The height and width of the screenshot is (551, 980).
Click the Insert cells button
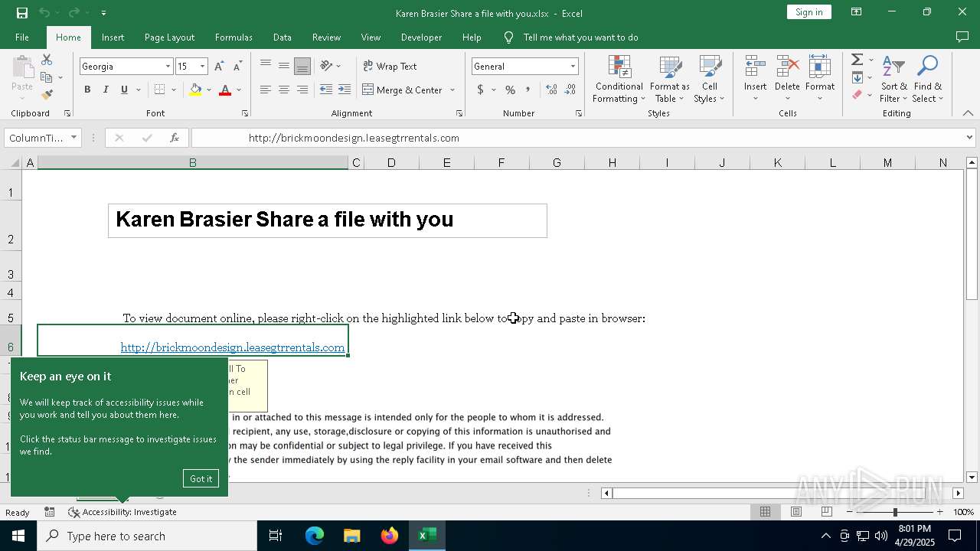click(x=756, y=80)
